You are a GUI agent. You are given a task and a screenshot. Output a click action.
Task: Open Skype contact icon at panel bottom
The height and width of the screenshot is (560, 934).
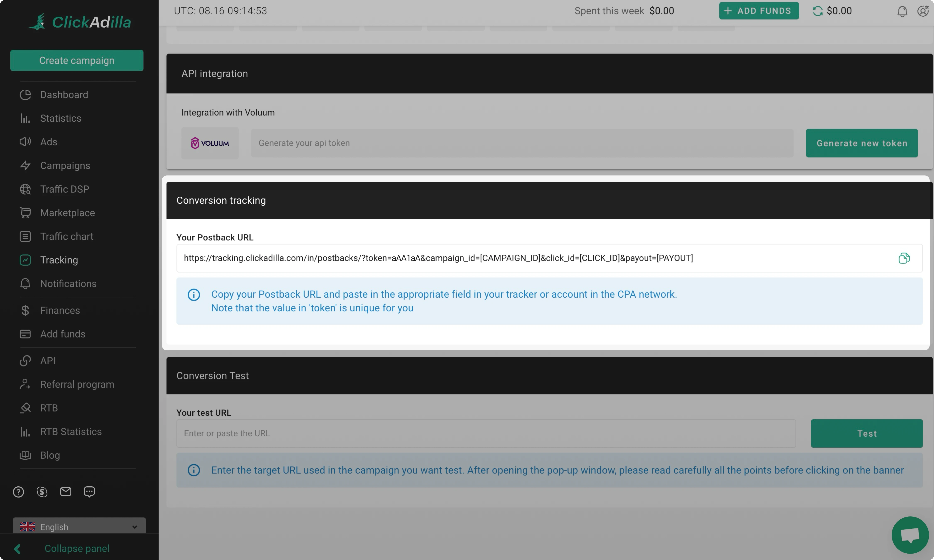click(x=42, y=492)
